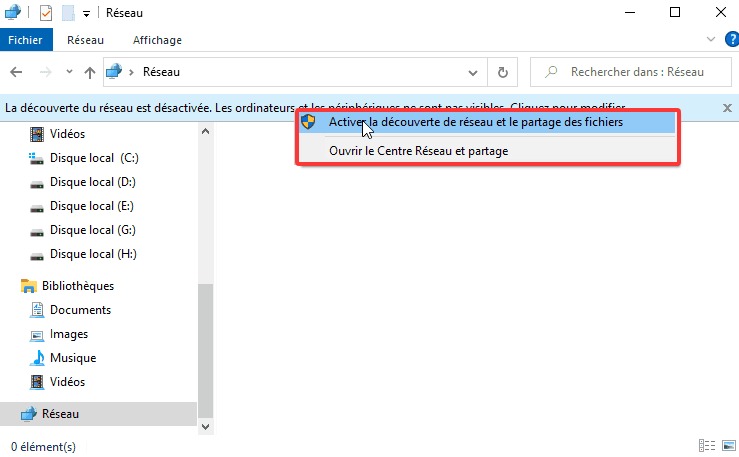Open the recent locations dropdown near the navigation arrows
This screenshot has height=457, width=739.
coord(69,72)
